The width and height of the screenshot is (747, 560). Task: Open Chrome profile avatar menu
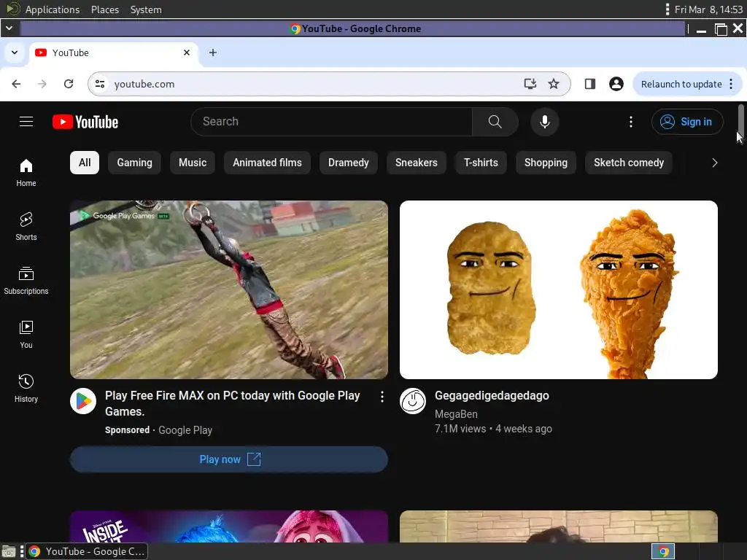(x=616, y=84)
